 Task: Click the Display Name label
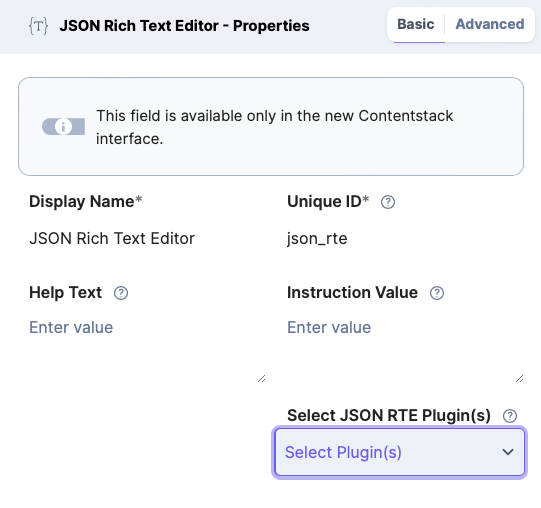pyautogui.click(x=86, y=202)
